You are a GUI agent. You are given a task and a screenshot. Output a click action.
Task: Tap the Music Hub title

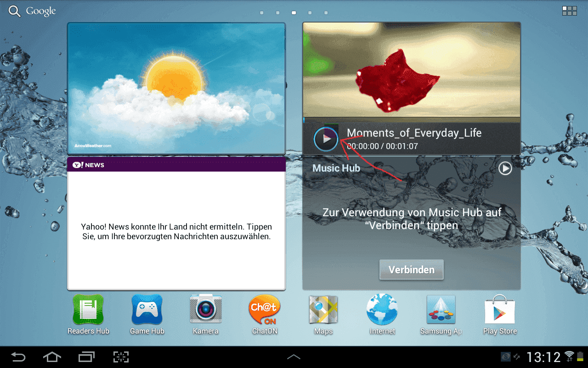click(336, 168)
